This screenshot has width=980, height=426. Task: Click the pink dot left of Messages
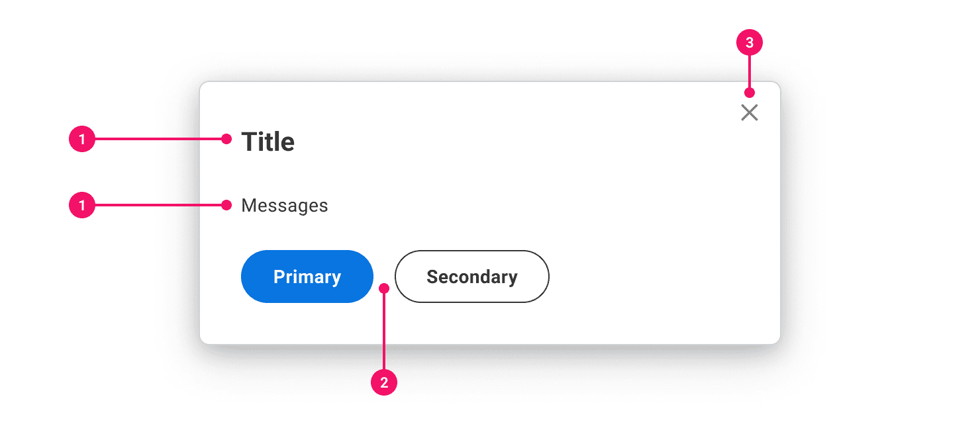click(226, 206)
